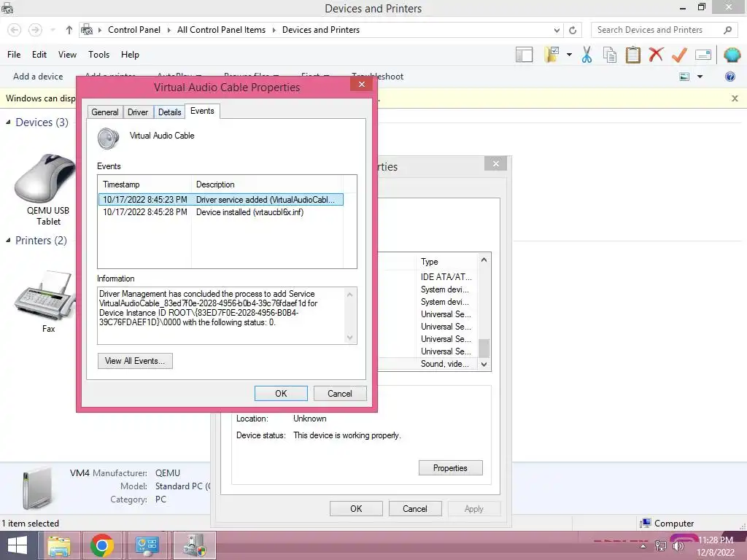Screen dimensions: 747x560
Task: Click the speaker icon in Virtual Audio Cable Properties
Action: [108, 139]
